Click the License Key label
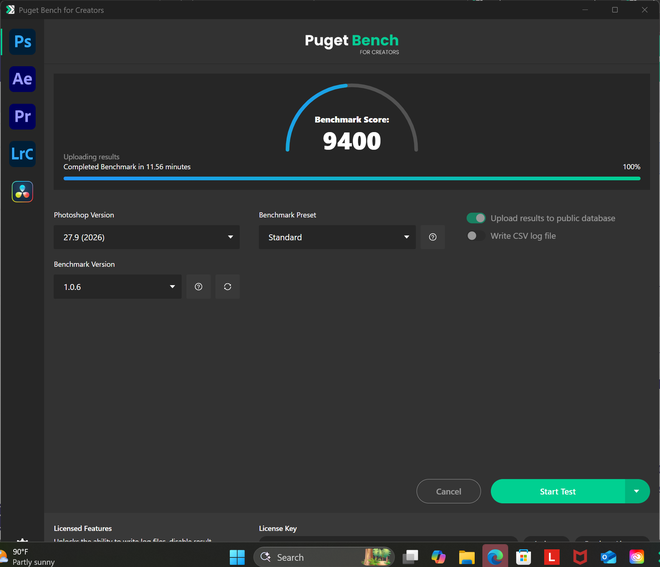The width and height of the screenshot is (660, 567). click(x=278, y=528)
